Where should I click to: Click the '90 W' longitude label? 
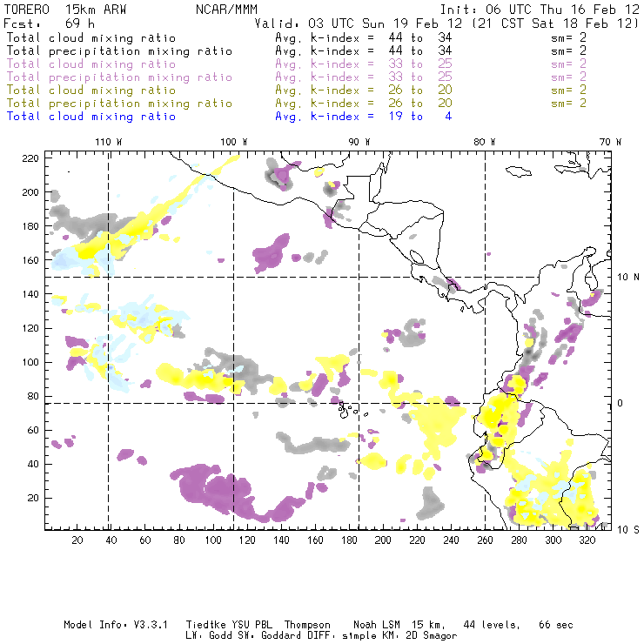point(359,142)
